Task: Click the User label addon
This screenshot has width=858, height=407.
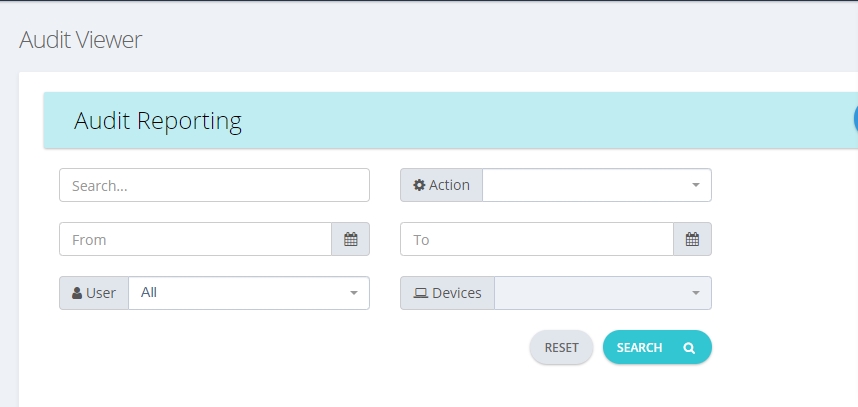Action: click(94, 293)
